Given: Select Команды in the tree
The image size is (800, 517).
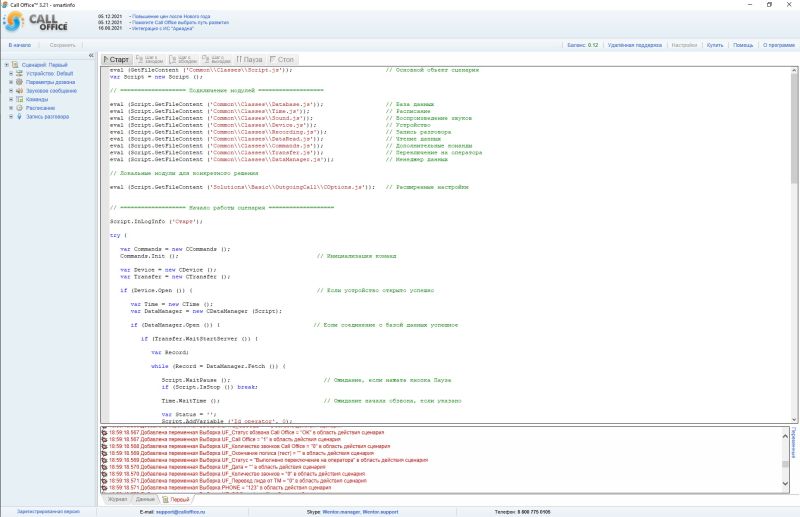Looking at the screenshot, I should pos(37,100).
